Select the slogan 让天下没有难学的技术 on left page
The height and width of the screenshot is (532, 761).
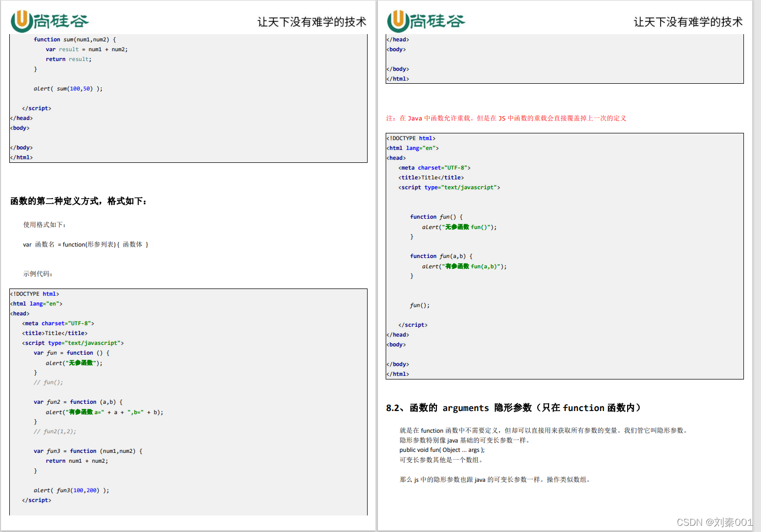pos(312,22)
